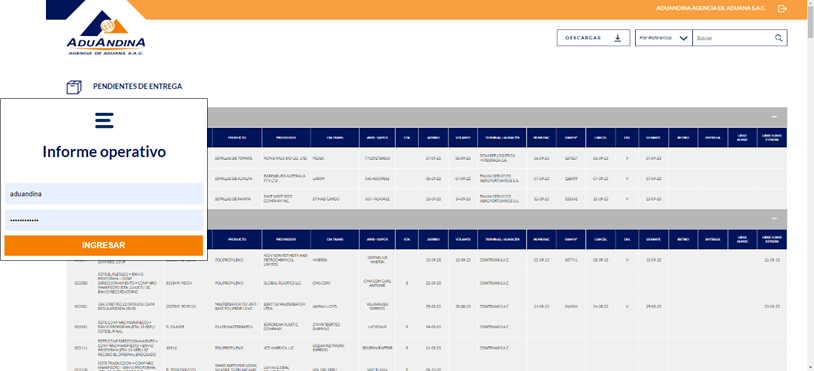Viewport: 814px width, 371px height.
Task: Collapse the upper gray section with minus icon
Action: pyautogui.click(x=774, y=117)
